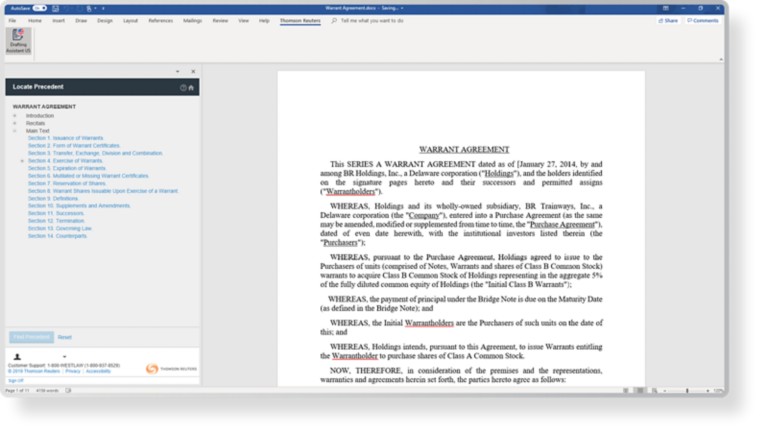Switch to the References ribbon tab
768x432 pixels.
click(x=161, y=21)
